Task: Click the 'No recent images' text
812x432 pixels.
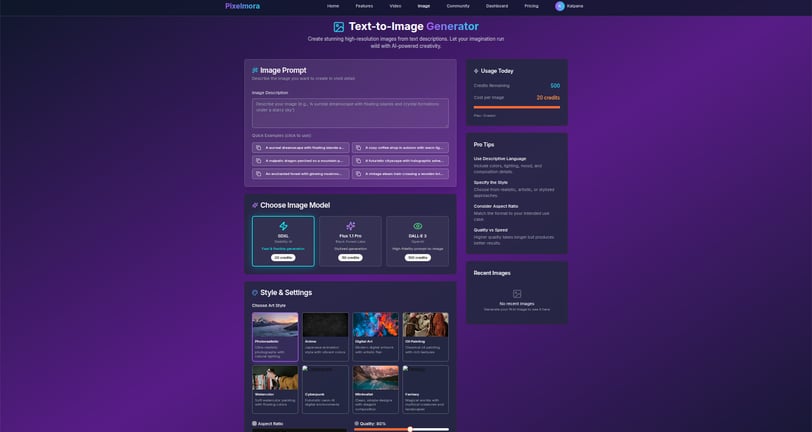Action: point(517,304)
